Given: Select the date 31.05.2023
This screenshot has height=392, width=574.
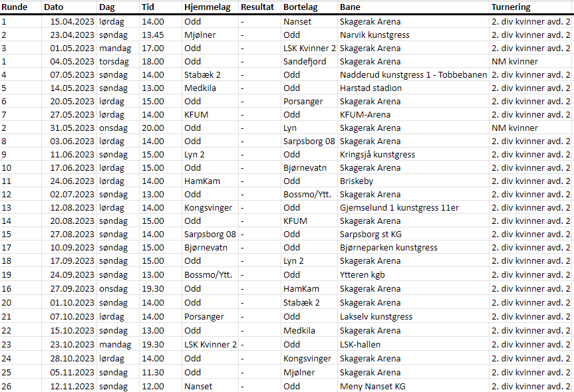Looking at the screenshot, I should (72, 128).
